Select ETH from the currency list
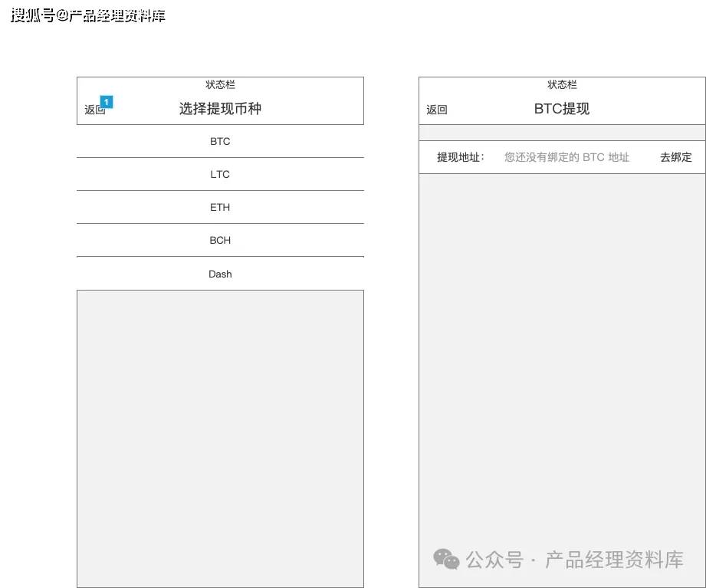Screen dimensions: 706x588 coord(220,207)
